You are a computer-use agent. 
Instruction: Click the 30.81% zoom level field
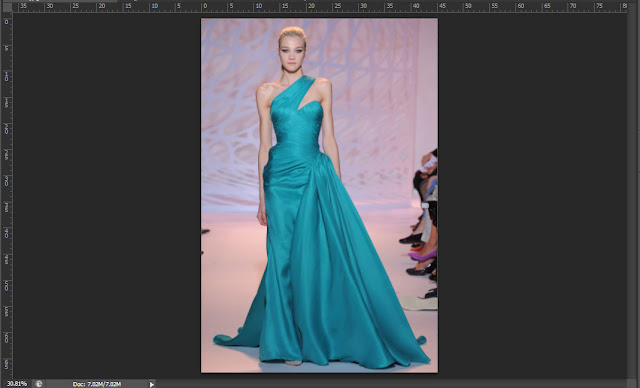pos(17,384)
